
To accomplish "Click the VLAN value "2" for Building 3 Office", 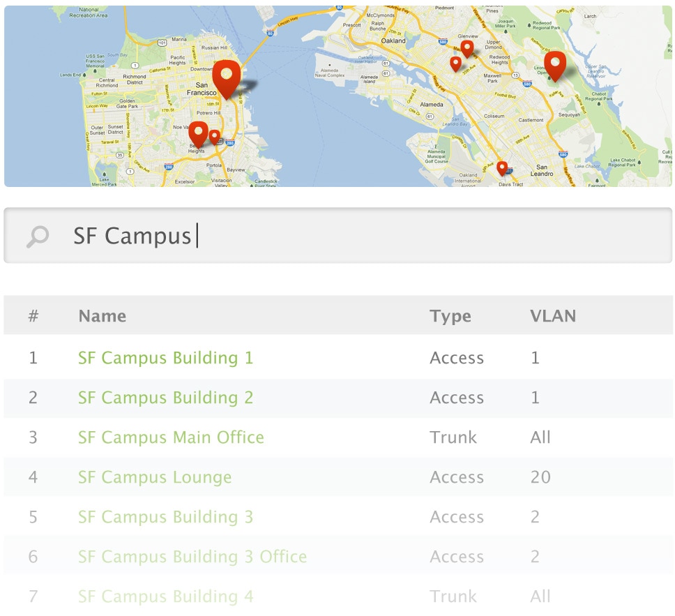I will tap(535, 557).
